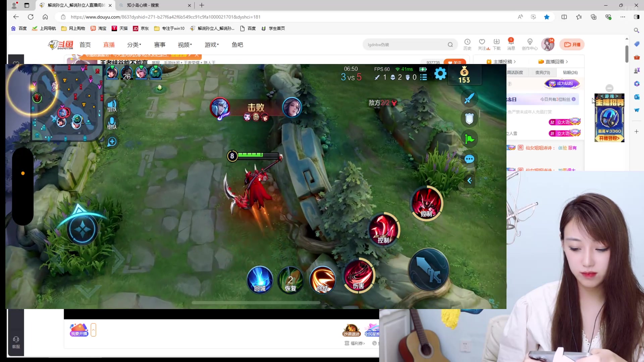Viewport: 644px width, 362px height.
Task: Open the gold shop showing 153
Action: point(464,74)
